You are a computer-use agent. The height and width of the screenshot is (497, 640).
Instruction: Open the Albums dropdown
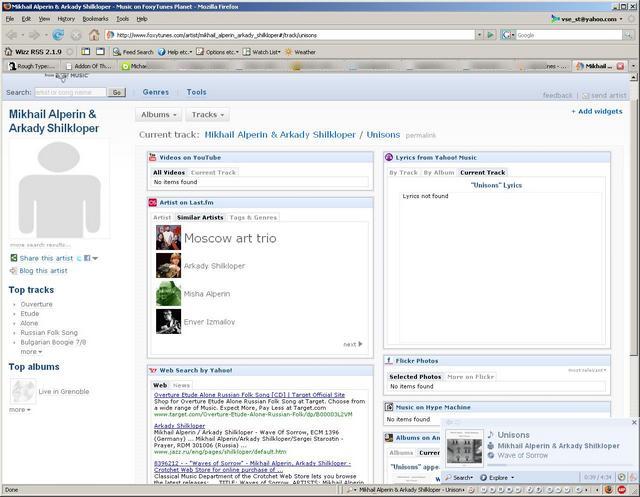click(x=159, y=115)
